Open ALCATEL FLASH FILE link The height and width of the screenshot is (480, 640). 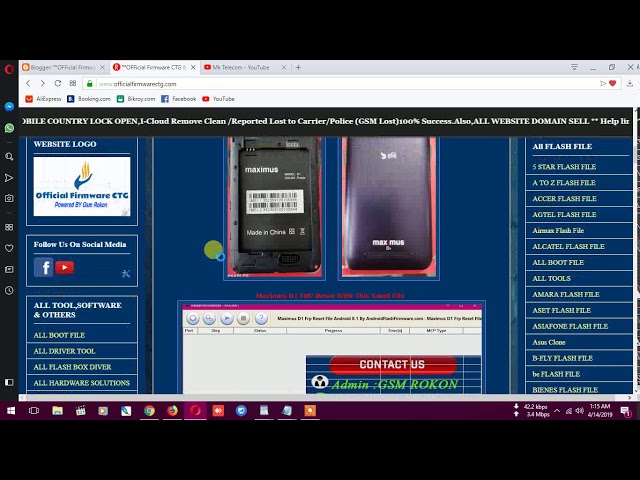pyautogui.click(x=568, y=247)
